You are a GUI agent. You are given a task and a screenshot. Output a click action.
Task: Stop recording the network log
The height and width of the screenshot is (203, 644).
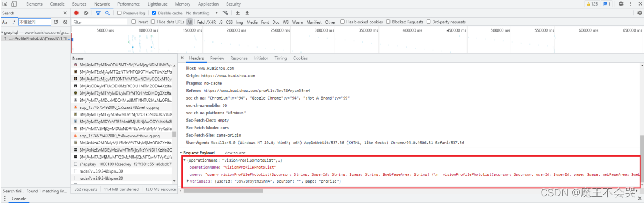[x=76, y=13]
